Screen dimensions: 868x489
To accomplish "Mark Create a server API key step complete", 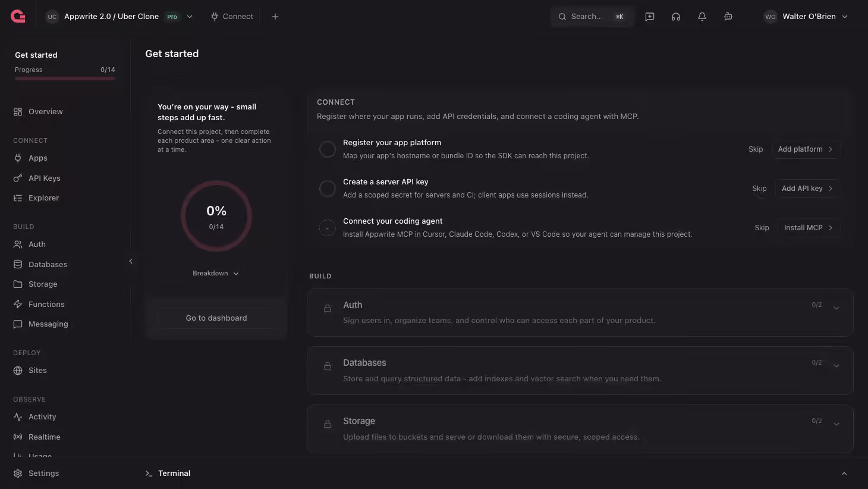I will [328, 189].
